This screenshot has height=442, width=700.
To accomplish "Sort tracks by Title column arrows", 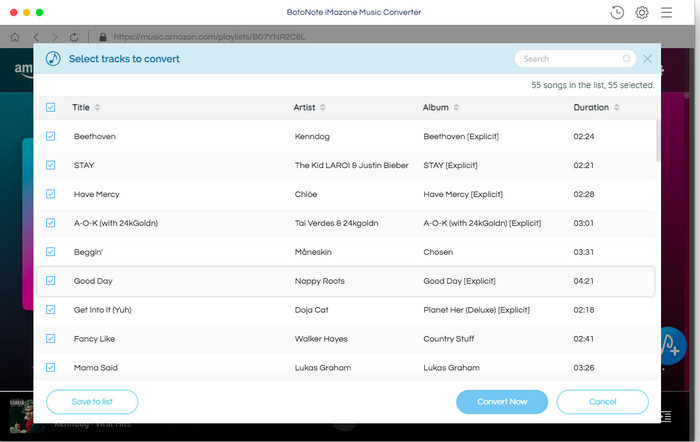I will tap(97, 107).
